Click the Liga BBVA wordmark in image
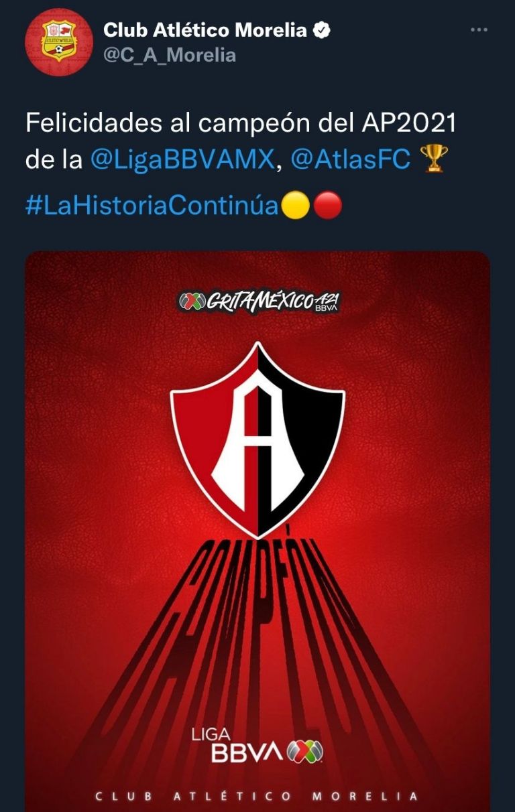Viewport: 515px width, 812px height. click(237, 745)
